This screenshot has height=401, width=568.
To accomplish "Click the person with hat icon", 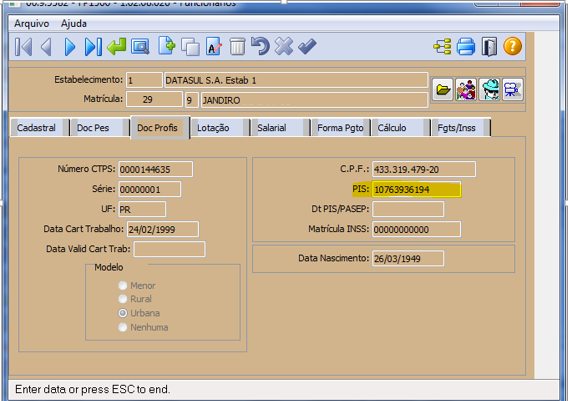I will tap(489, 89).
